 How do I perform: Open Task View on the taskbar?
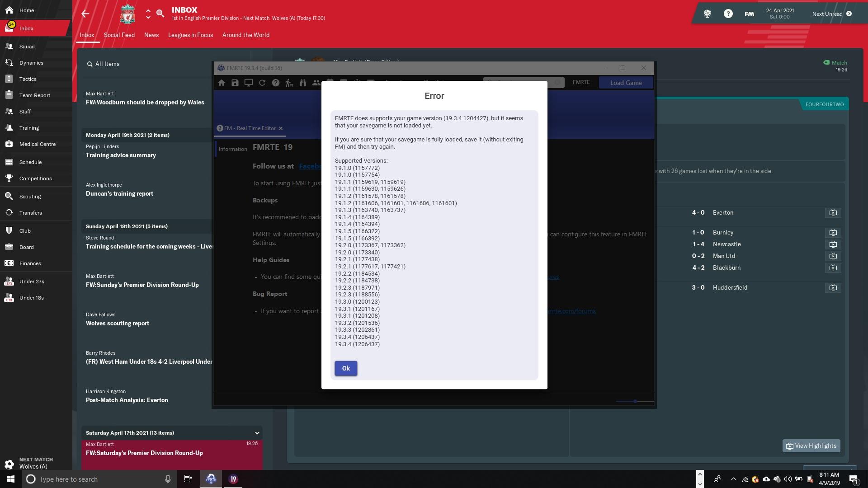(x=188, y=479)
